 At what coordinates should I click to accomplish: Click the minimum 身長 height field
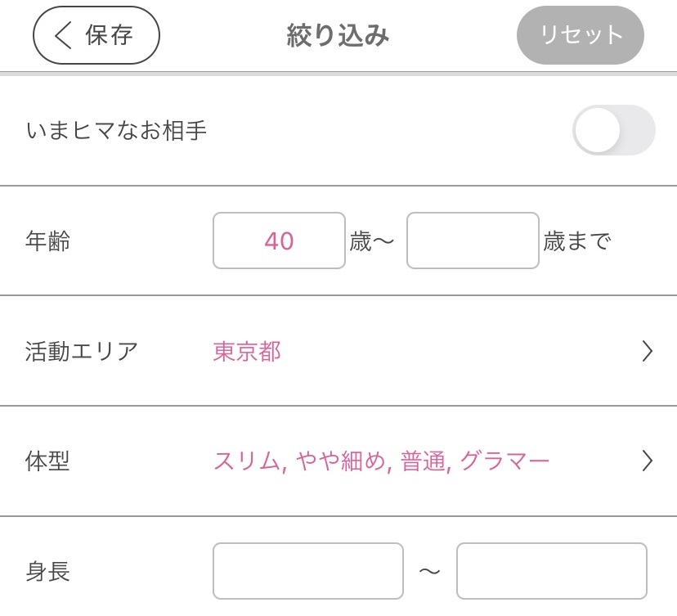308,571
